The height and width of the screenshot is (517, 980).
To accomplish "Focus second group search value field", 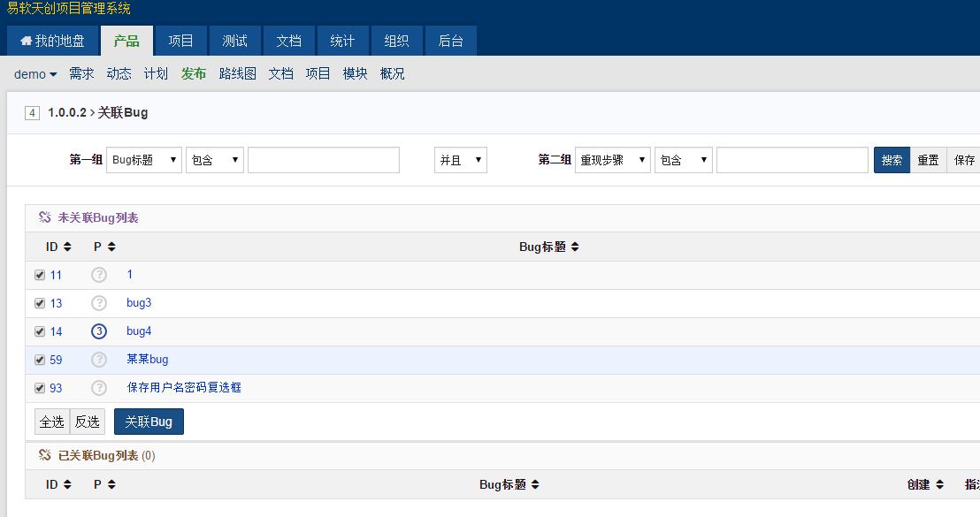I will (x=792, y=160).
